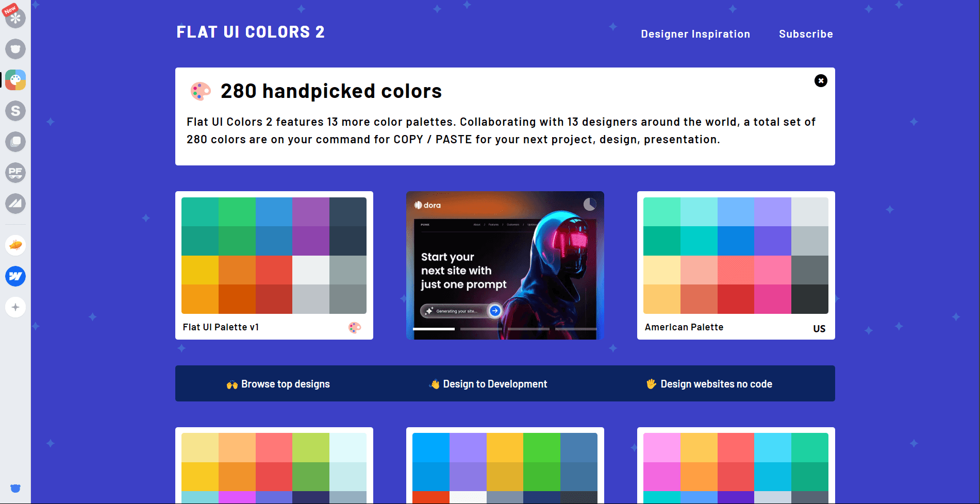Select the bear icon at top of sidebar
This screenshot has height=504, width=980.
(x=15, y=49)
